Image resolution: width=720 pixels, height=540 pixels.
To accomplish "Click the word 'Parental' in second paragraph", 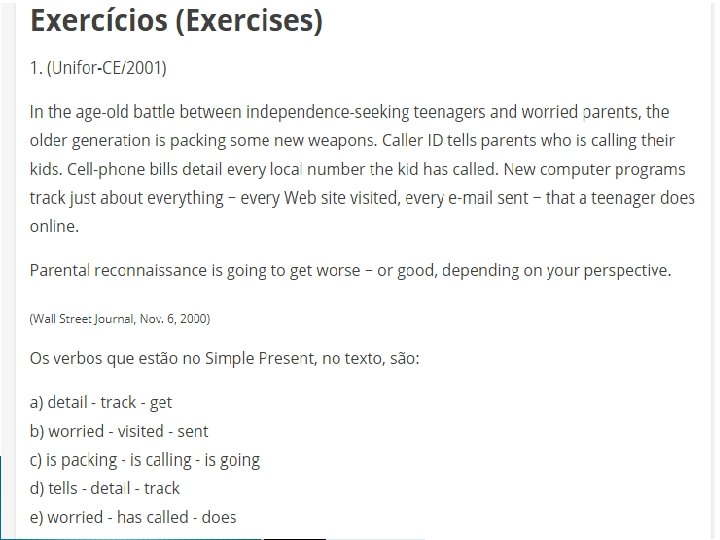I will (x=60, y=270).
